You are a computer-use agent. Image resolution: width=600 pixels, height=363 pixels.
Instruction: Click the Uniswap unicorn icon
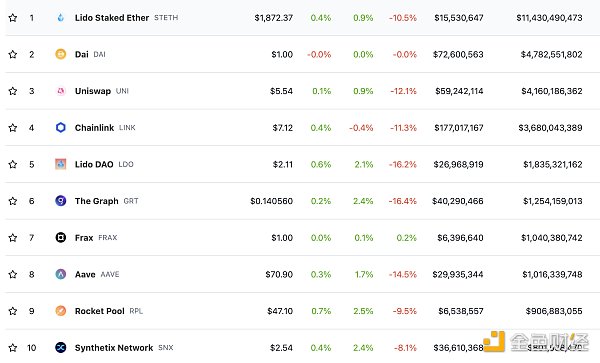(x=60, y=91)
